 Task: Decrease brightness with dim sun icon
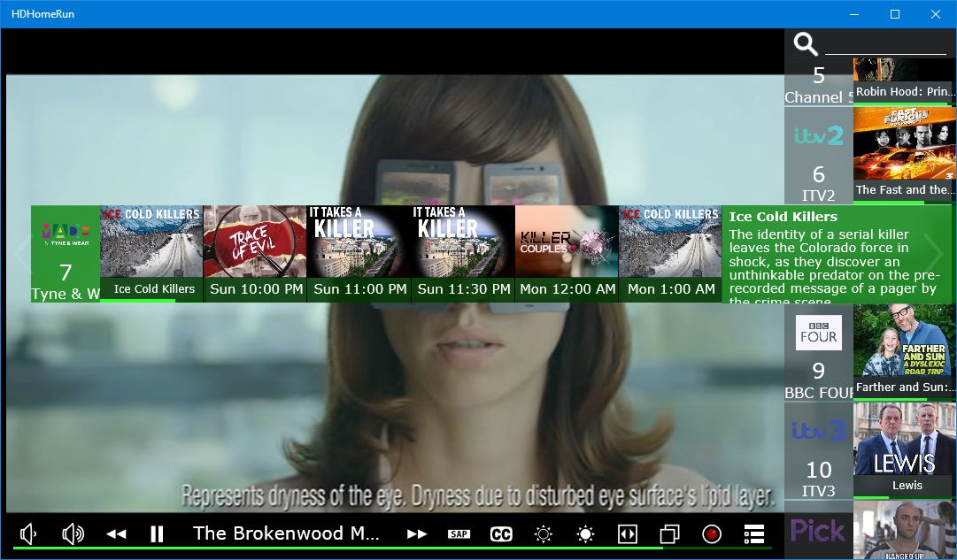point(543,533)
